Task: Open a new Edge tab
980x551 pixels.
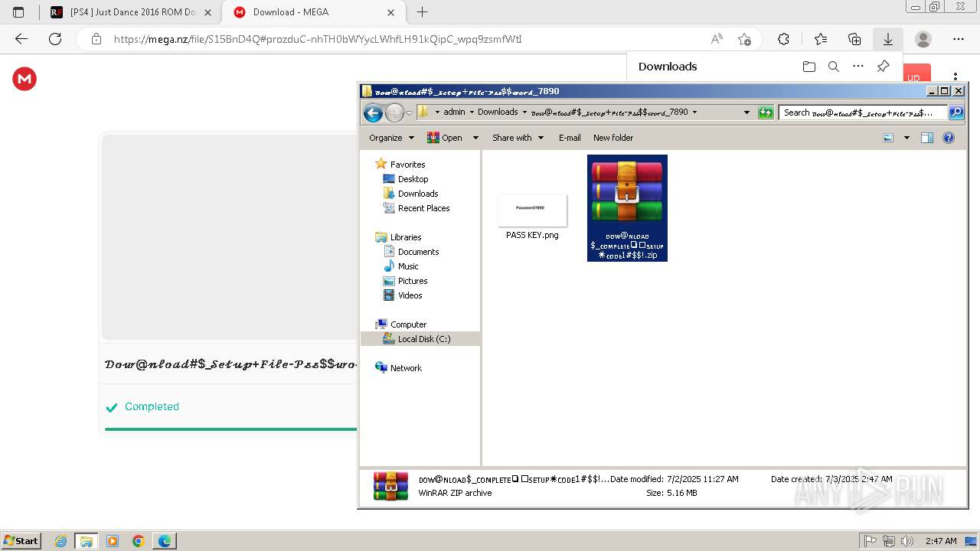Action: tap(422, 12)
